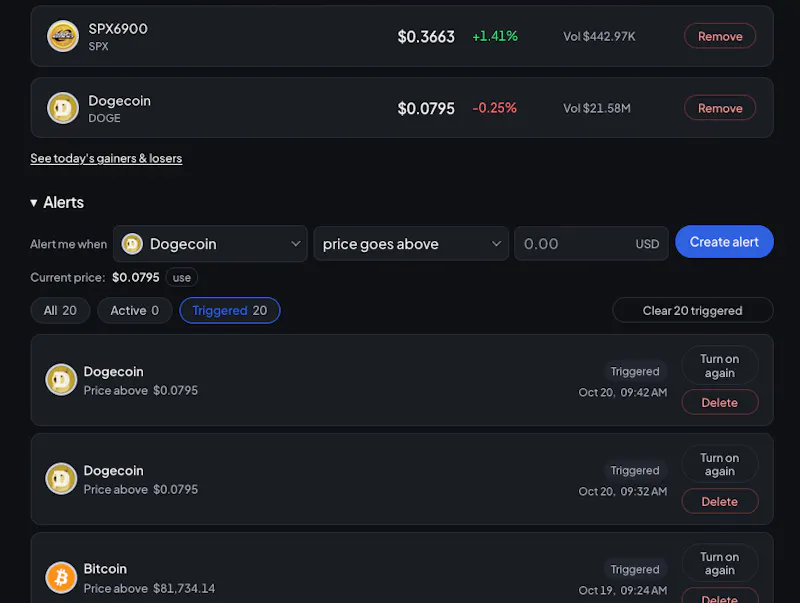The height and width of the screenshot is (603, 800).
Task: Click the Vol $21.58M text
Action: (597, 108)
